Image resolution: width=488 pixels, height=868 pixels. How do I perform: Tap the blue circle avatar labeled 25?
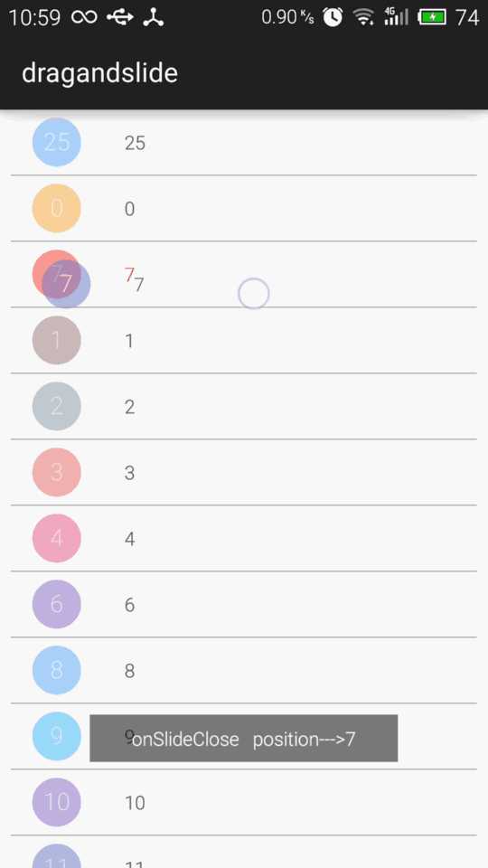56,142
